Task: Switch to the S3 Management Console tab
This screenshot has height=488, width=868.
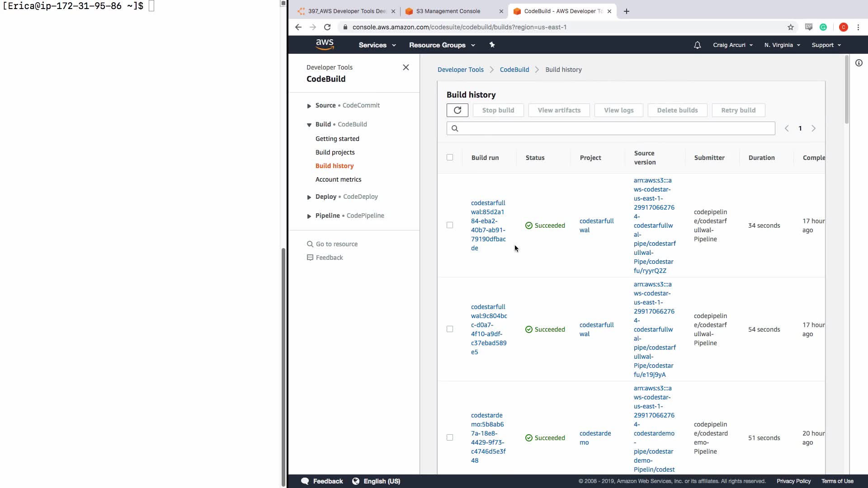Action: pyautogui.click(x=448, y=11)
